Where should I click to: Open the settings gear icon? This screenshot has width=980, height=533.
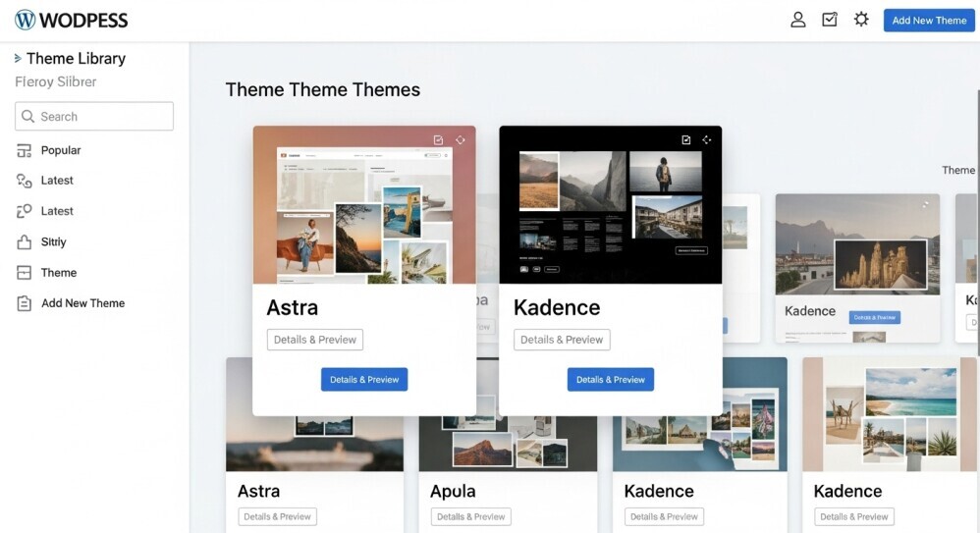pos(861,20)
